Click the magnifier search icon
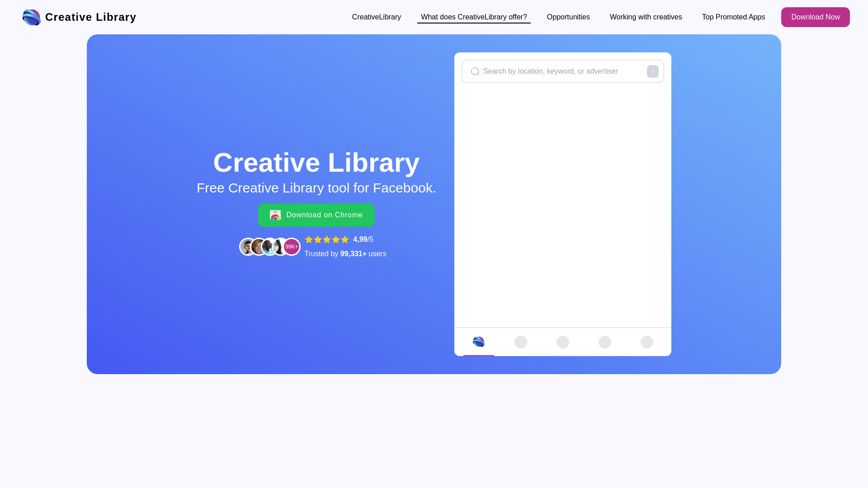 [475, 71]
